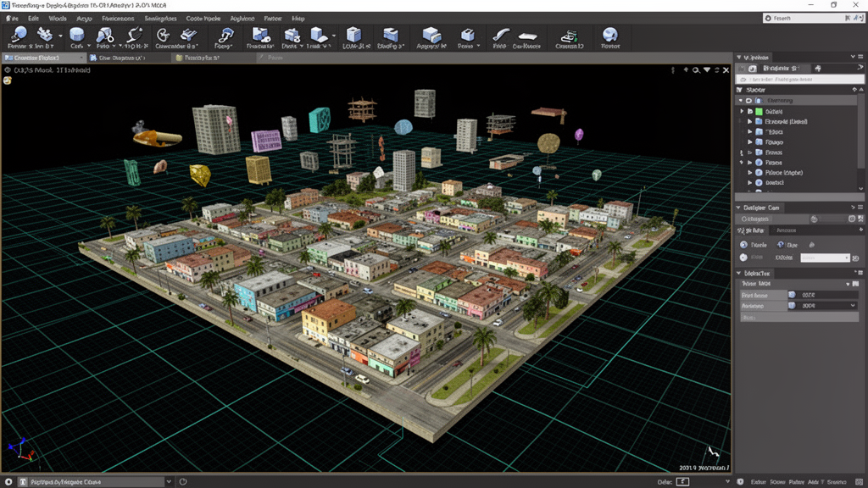Click the viewport filter funnel icon

pos(707,70)
